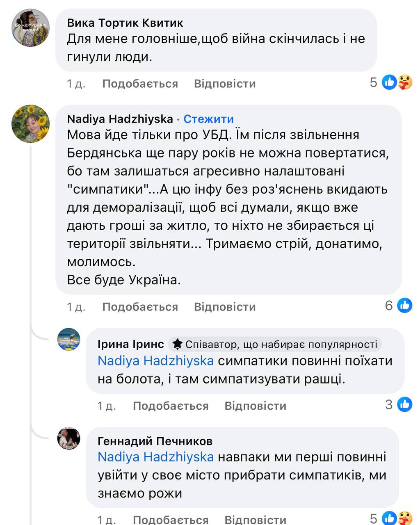Image resolution: width=420 pixels, height=525 pixels.
Task: Like Nadiya Hadzhiyska's comment
Action: pyautogui.click(x=140, y=307)
